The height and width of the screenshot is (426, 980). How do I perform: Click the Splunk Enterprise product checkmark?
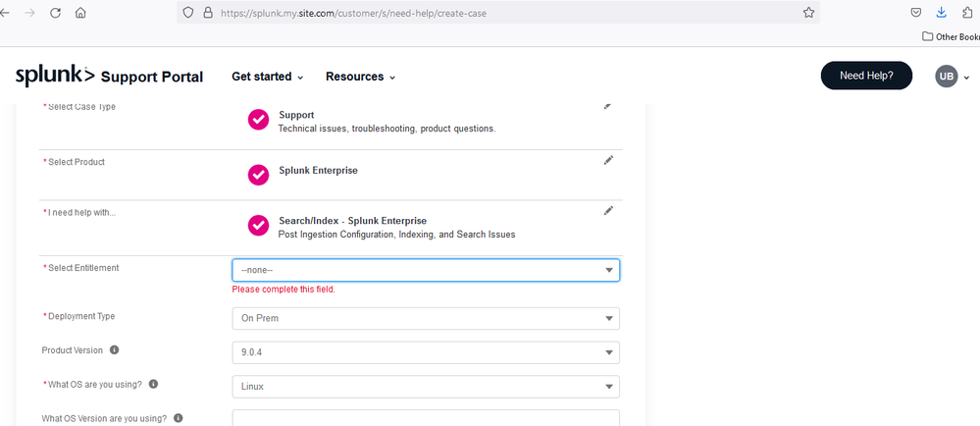pos(258,174)
